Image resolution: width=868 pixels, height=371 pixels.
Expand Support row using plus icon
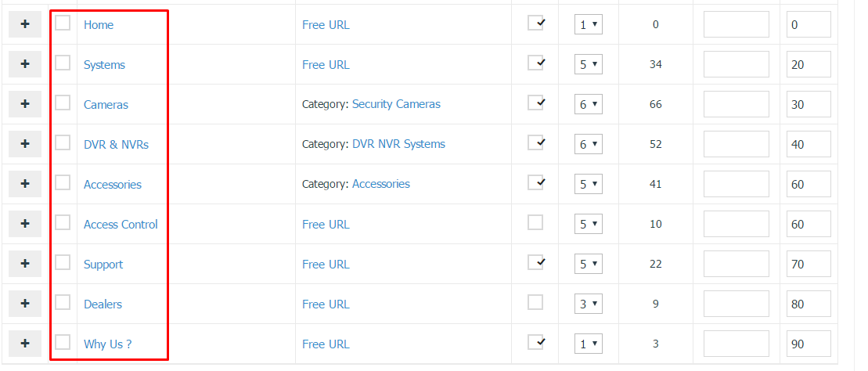(25, 264)
